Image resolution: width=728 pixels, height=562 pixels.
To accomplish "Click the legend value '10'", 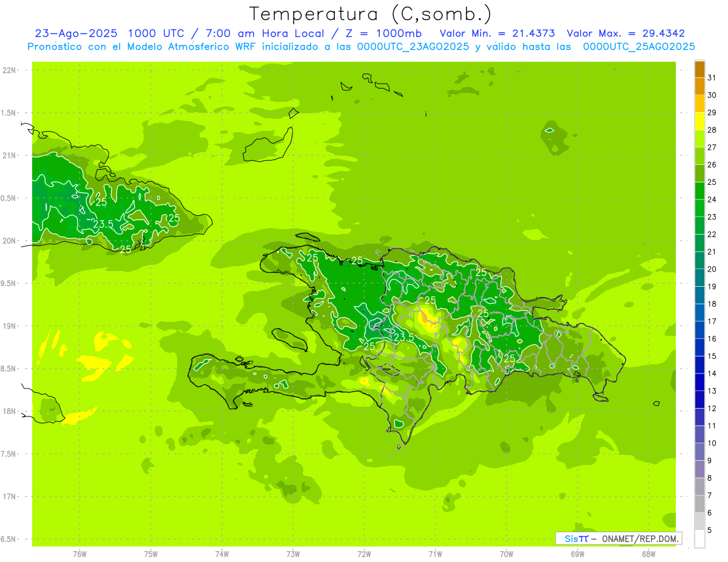I will 712,443.
